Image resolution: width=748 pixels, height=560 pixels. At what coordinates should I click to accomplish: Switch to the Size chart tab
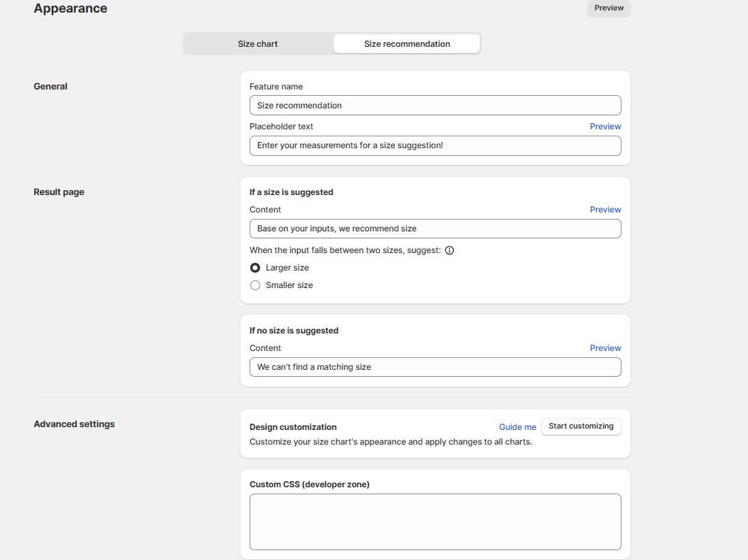pyautogui.click(x=257, y=44)
